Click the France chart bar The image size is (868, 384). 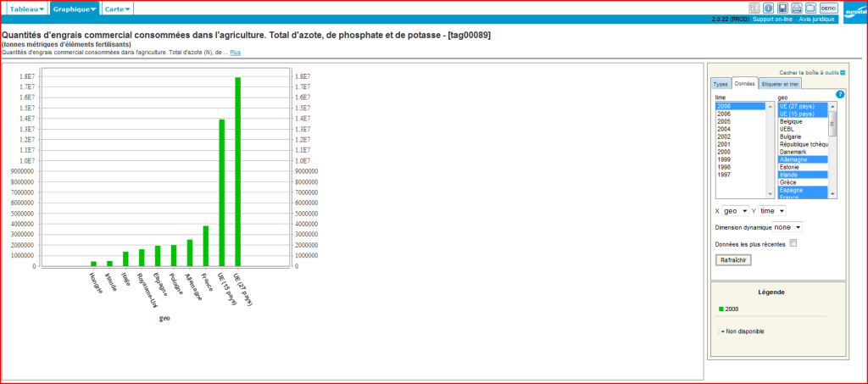pos(206,246)
